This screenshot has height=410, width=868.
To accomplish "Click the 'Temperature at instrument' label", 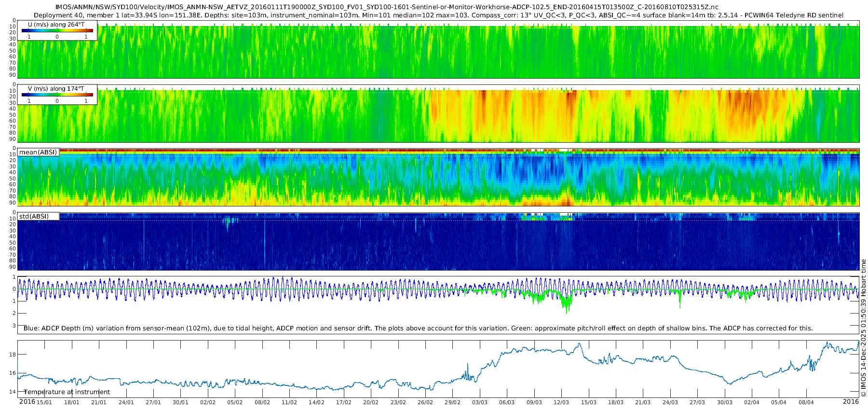I will 67,392.
